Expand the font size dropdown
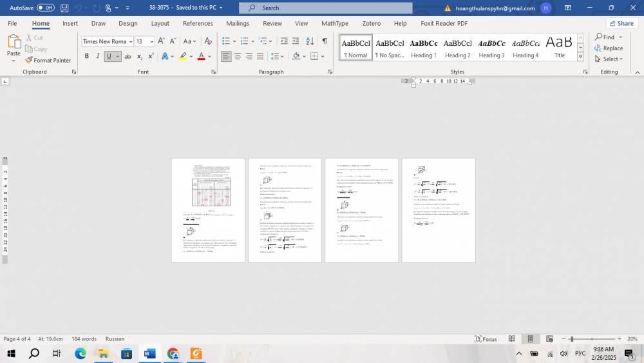Image resolution: width=644 pixels, height=363 pixels. pyautogui.click(x=152, y=41)
